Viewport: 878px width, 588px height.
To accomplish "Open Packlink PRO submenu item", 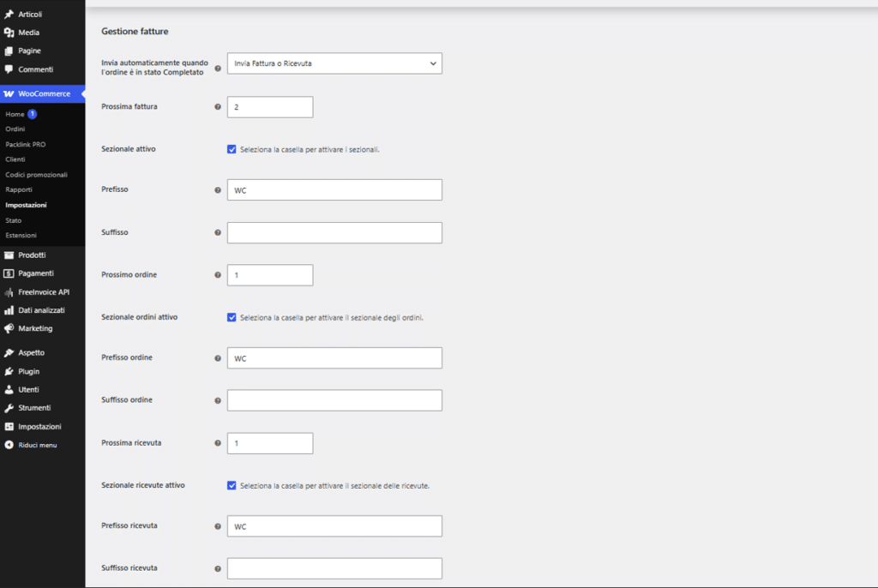I will coord(26,144).
